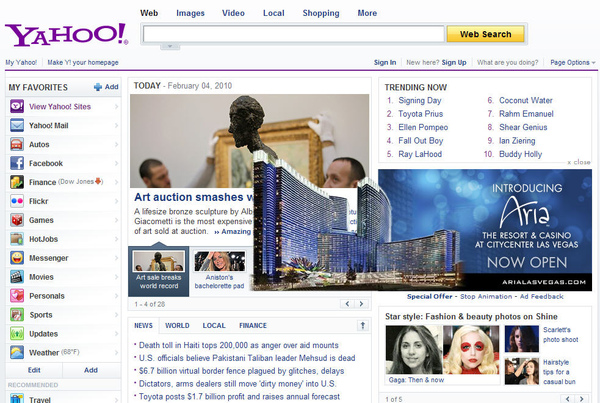The image size is (600, 403).
Task: Open the Movies clapperboard icon
Action: point(17,277)
